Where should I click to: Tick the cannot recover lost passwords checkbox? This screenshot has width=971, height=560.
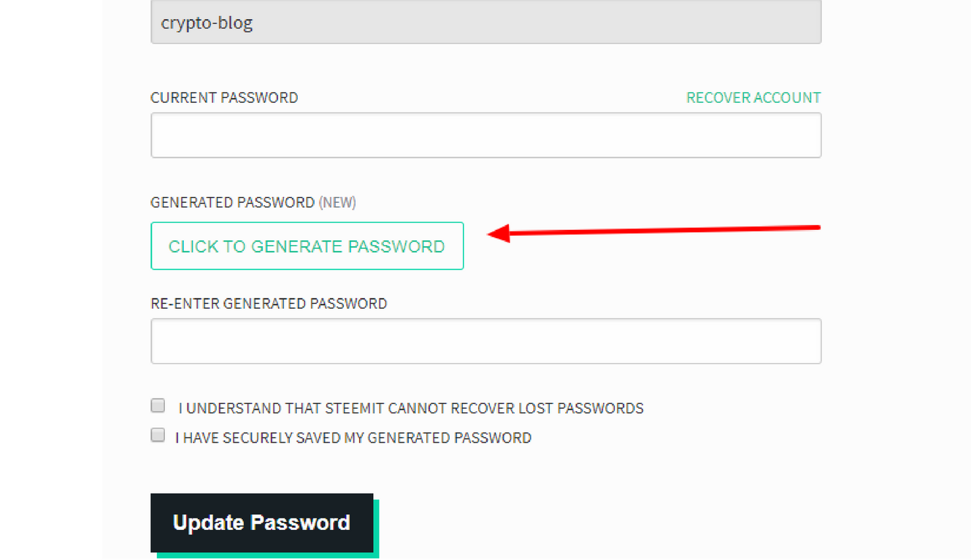coord(158,405)
